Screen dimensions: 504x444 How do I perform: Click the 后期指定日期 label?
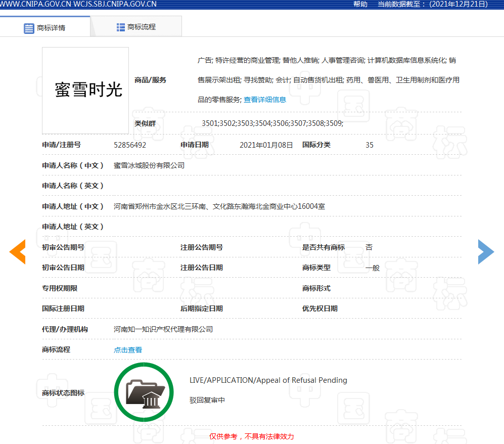click(x=202, y=308)
